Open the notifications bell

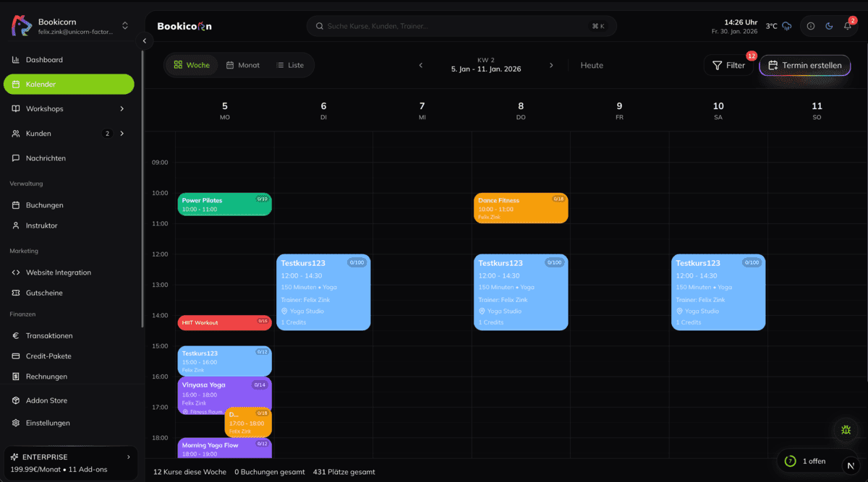(847, 26)
